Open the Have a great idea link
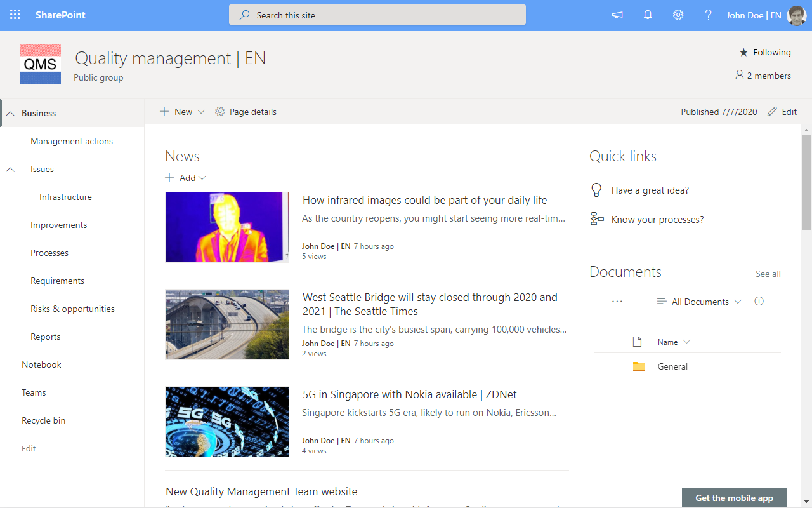 click(650, 190)
